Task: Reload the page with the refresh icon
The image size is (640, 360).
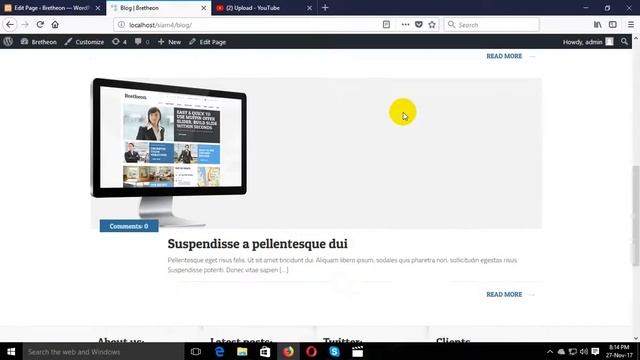Action: (x=40, y=24)
